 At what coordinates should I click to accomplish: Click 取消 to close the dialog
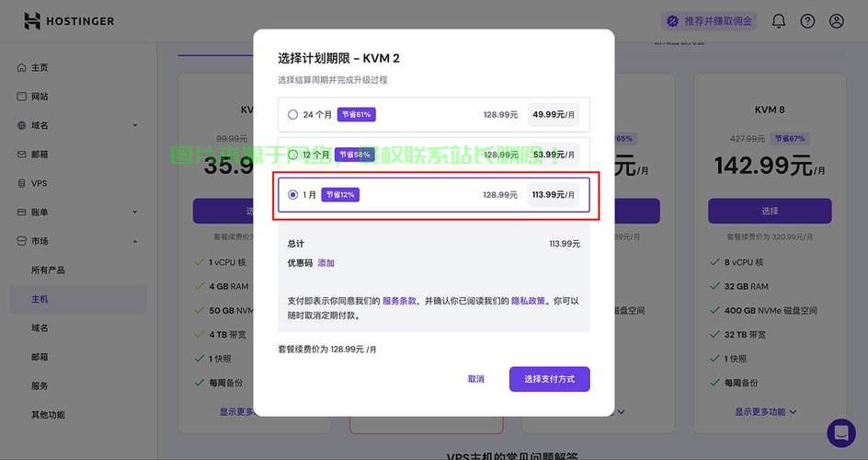point(475,379)
